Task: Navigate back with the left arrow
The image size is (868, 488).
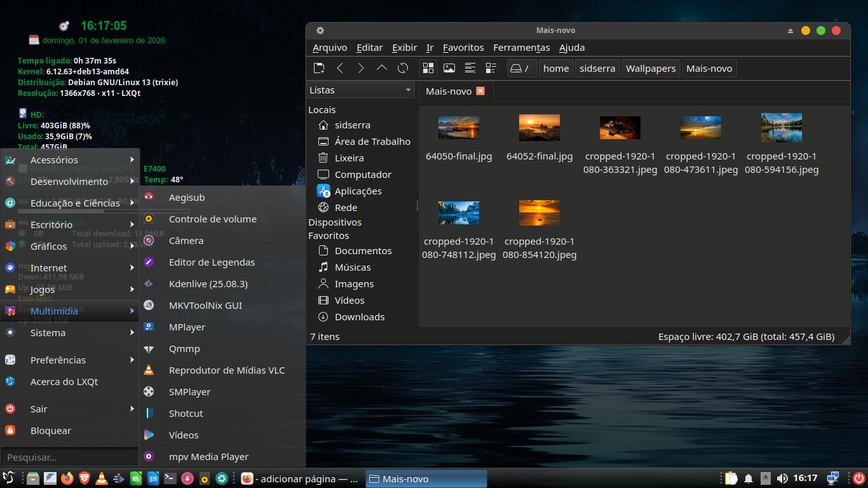Action: [340, 68]
